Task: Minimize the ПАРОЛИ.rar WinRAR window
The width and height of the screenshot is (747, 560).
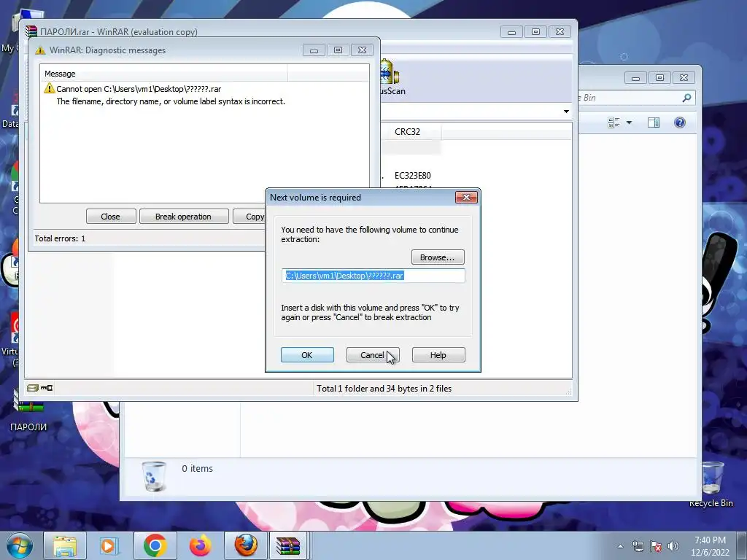Action: coord(511,32)
